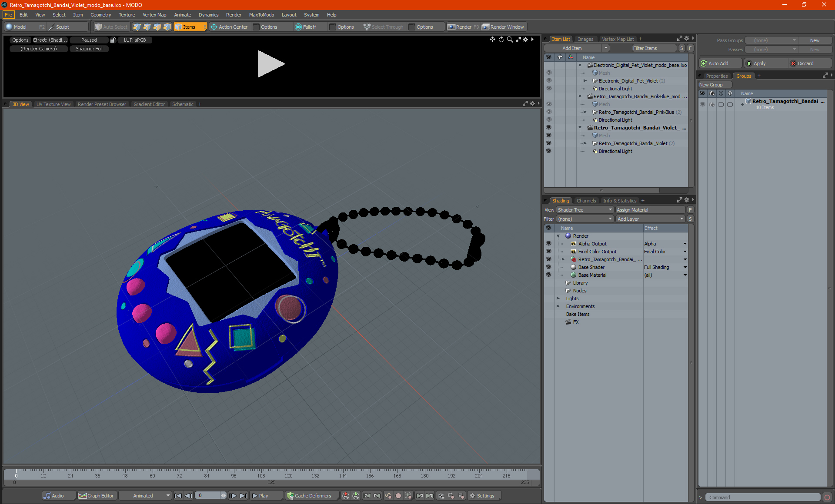Click the Discard button

pyautogui.click(x=810, y=63)
